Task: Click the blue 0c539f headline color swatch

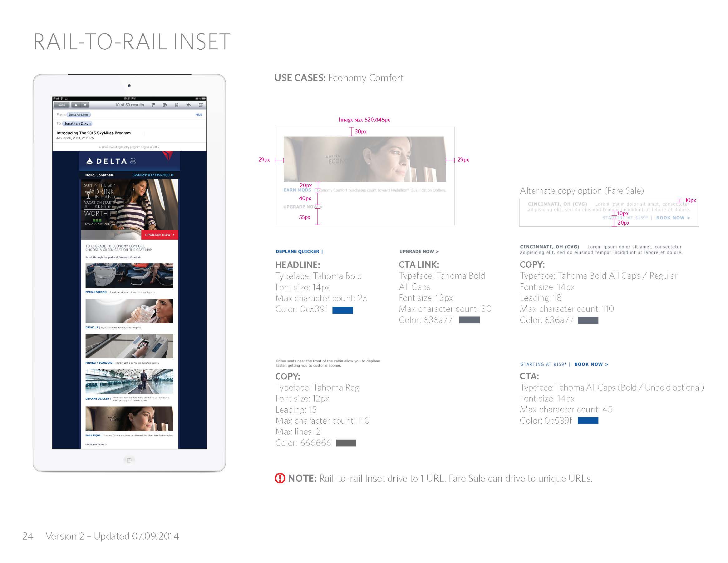Action: tap(343, 310)
